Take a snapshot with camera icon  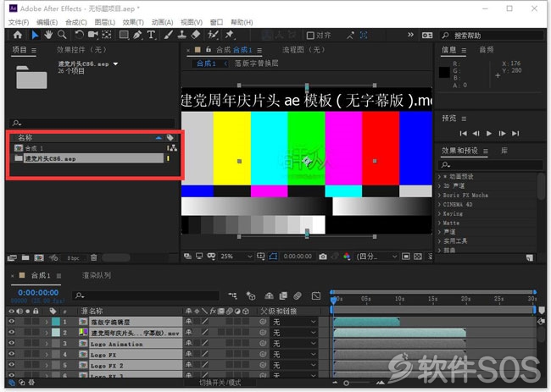pos(323,257)
